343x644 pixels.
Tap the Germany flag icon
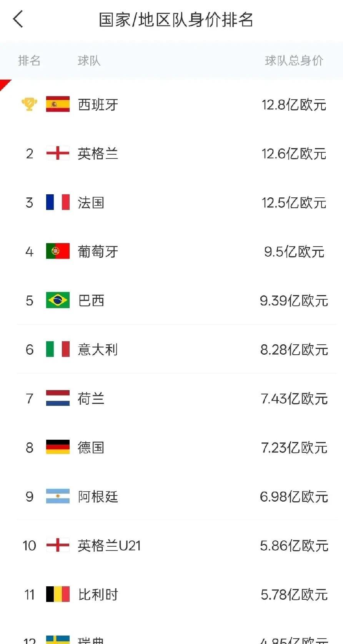[x=58, y=447]
